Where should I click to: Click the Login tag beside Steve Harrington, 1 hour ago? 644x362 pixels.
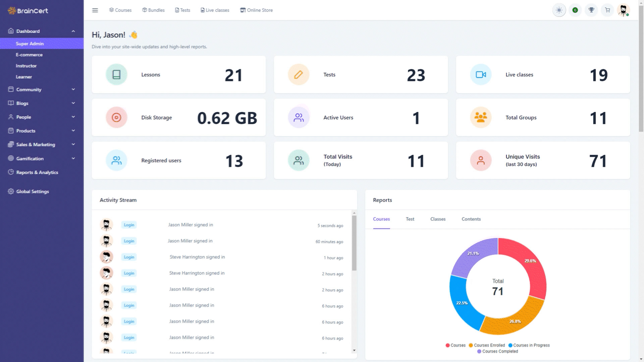point(129,257)
